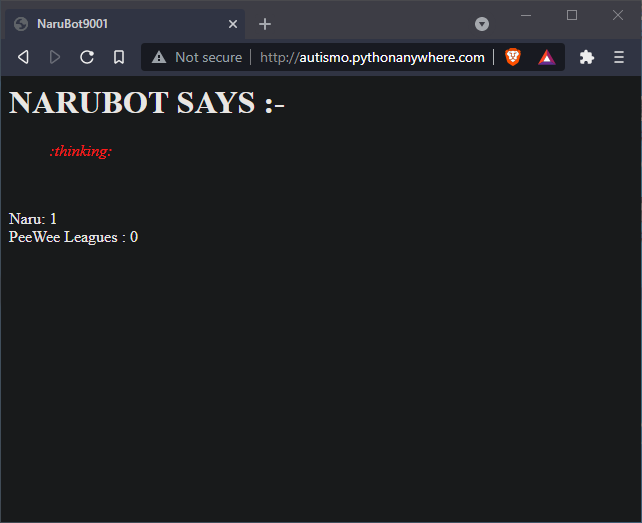Open the tab search dropdown arrow
The image size is (642, 523).
(482, 24)
